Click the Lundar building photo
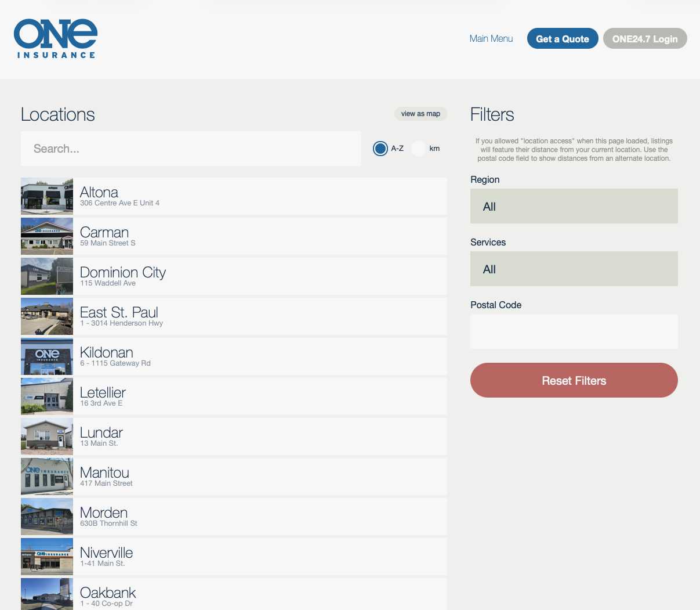This screenshot has height=610, width=700. (x=46, y=436)
